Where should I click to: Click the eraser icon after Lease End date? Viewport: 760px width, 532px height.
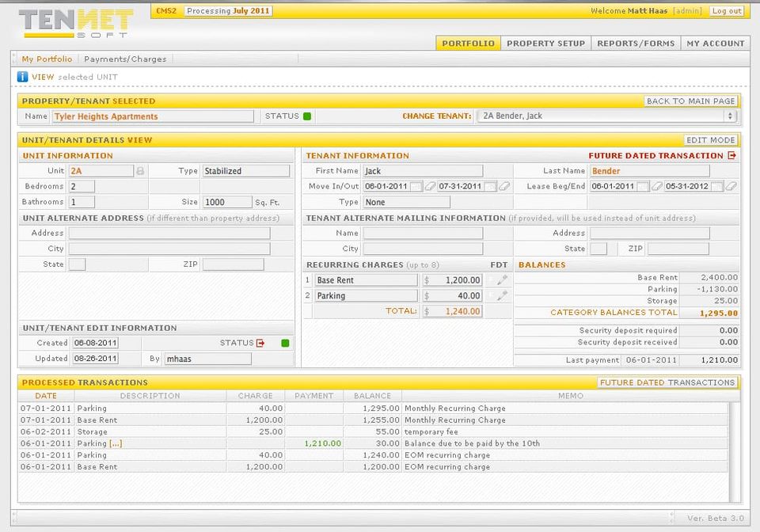pos(731,187)
